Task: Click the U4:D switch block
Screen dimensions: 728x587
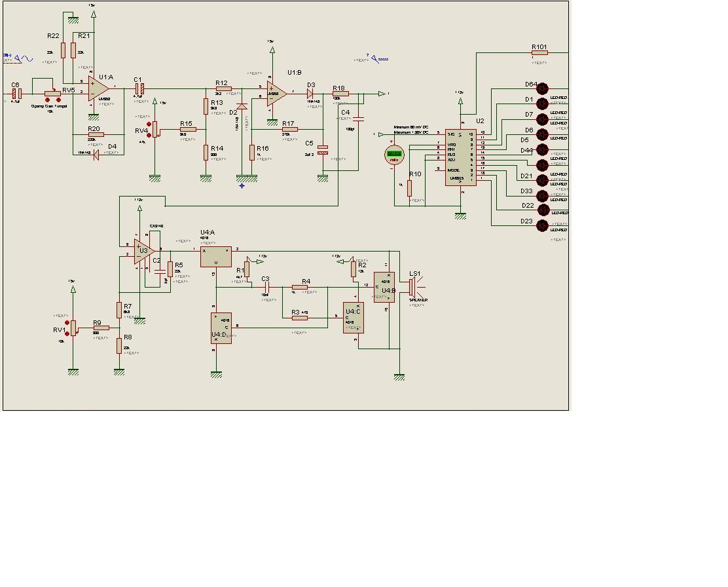Action: tap(221, 328)
